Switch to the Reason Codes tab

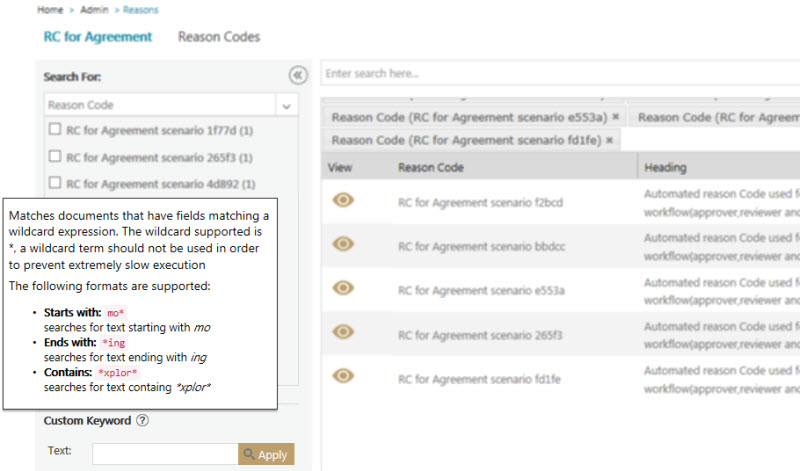point(219,37)
